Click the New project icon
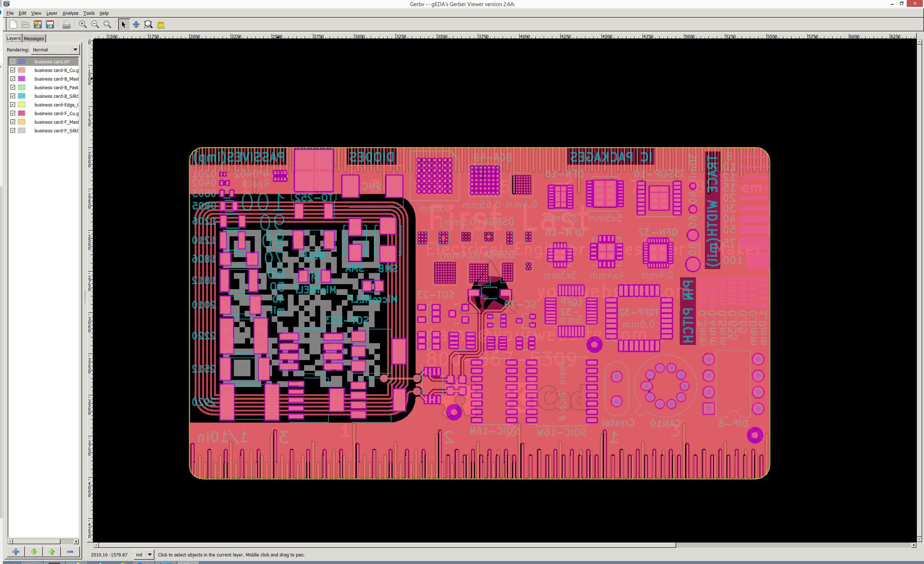The image size is (924, 564). (13, 25)
